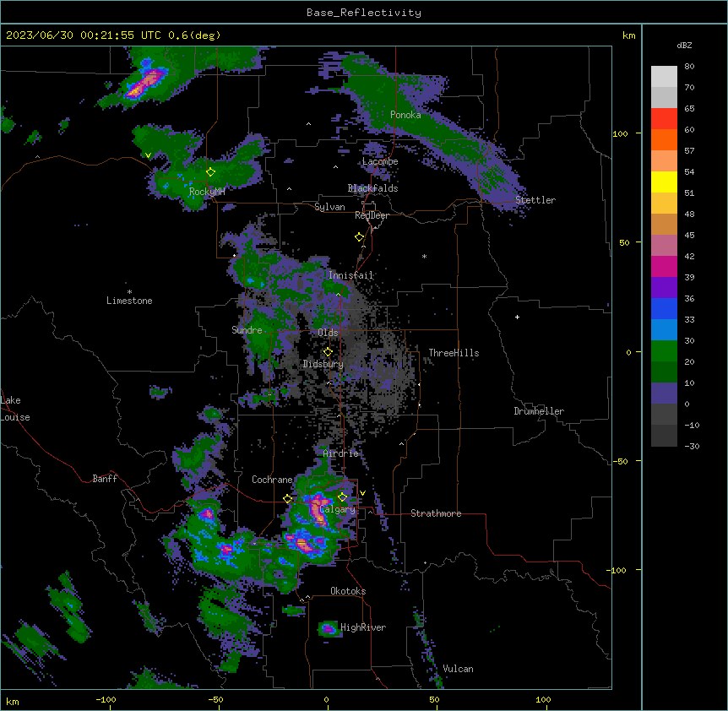The height and width of the screenshot is (711, 728).
Task: Click the 45 value in the dBZ legend
Action: (689, 236)
